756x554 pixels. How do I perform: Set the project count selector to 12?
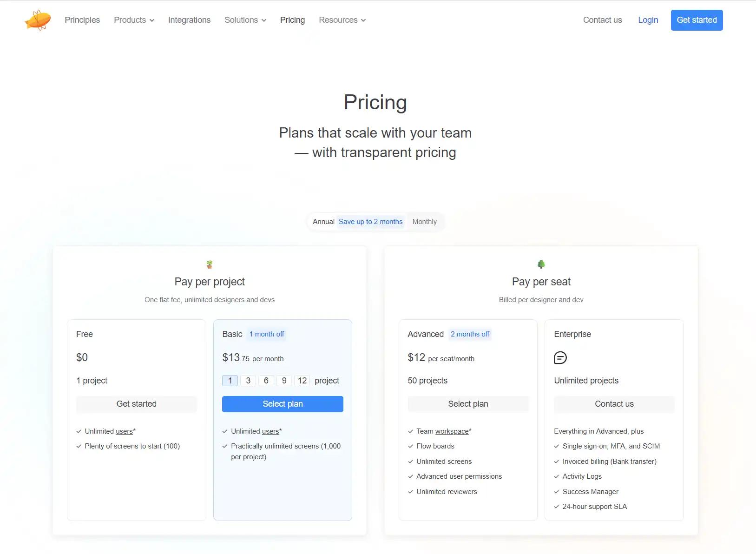point(302,380)
